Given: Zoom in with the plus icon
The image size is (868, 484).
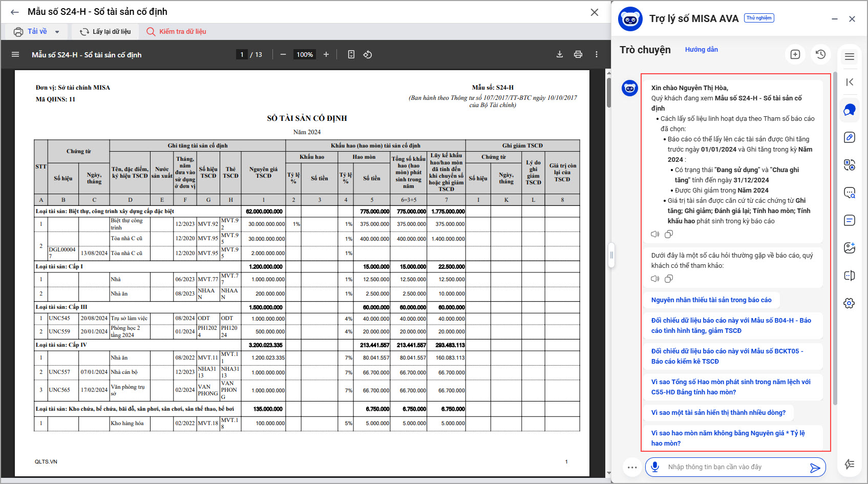Looking at the screenshot, I should (x=326, y=54).
